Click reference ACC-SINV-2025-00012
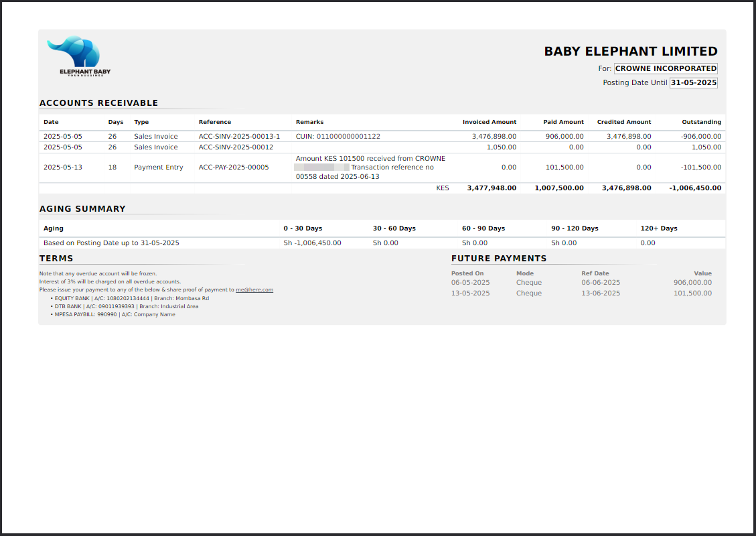 tap(236, 147)
